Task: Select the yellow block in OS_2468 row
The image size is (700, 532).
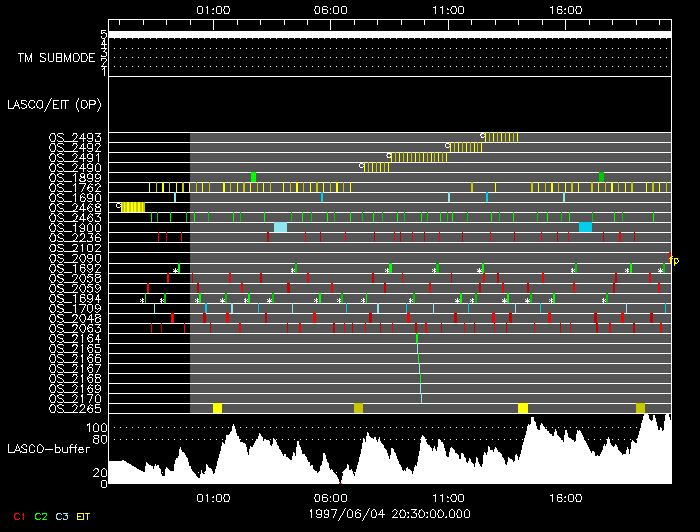Action: point(133,207)
